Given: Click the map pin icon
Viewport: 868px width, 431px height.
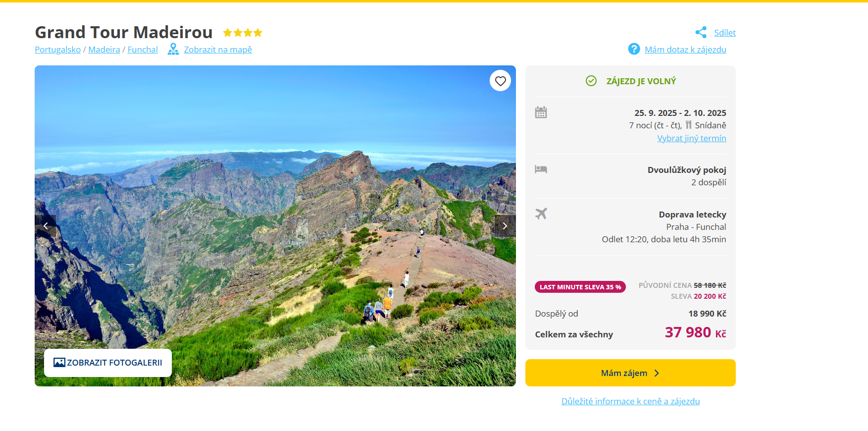Looking at the screenshot, I should click(x=173, y=49).
